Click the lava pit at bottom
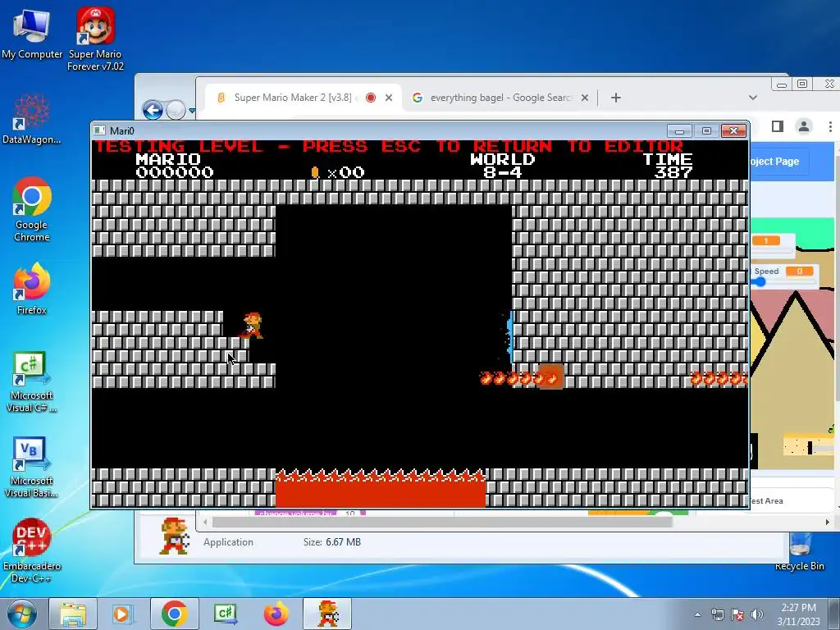Viewport: 840px width, 630px height. coord(381,487)
